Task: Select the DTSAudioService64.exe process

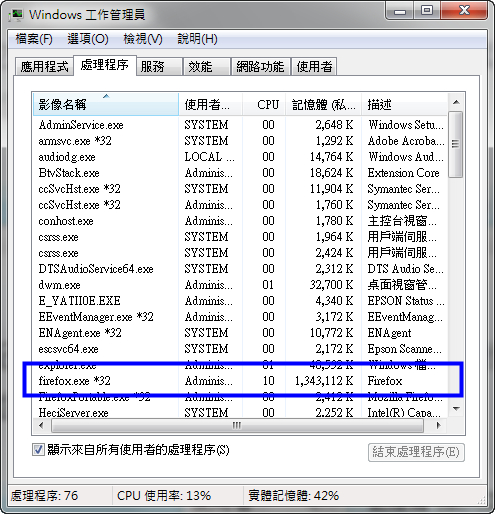Action: point(240,269)
